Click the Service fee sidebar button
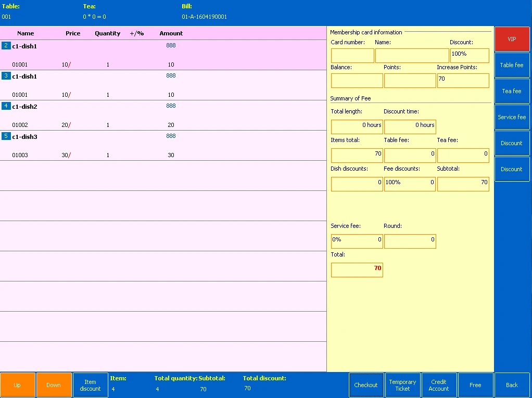This screenshot has height=398, width=532. 512,117
